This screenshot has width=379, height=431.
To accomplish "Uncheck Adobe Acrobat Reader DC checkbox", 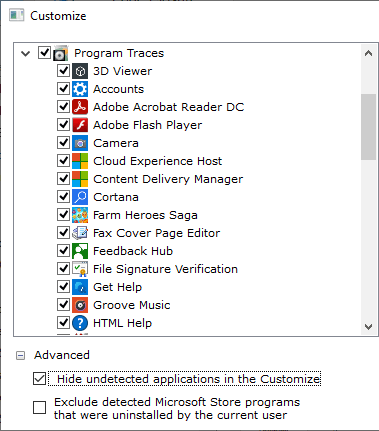I will (x=63, y=107).
